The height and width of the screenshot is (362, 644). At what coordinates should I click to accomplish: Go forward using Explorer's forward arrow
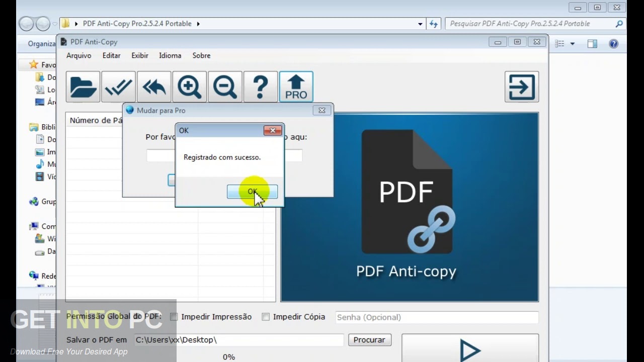tap(43, 24)
